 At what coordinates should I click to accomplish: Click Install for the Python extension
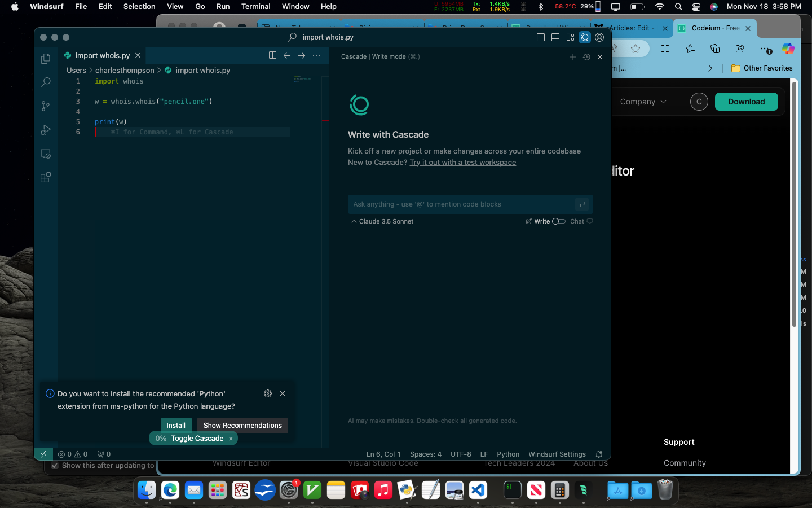[x=175, y=426]
